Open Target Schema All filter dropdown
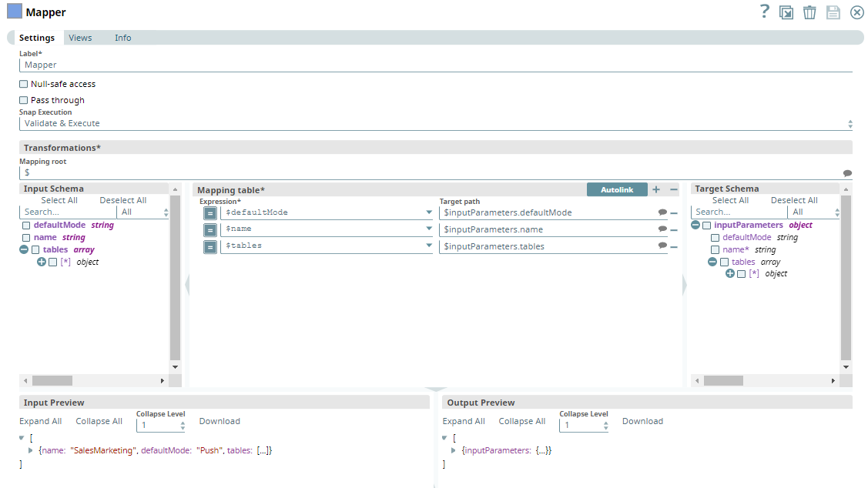This screenshot has height=488, width=868. (x=814, y=212)
